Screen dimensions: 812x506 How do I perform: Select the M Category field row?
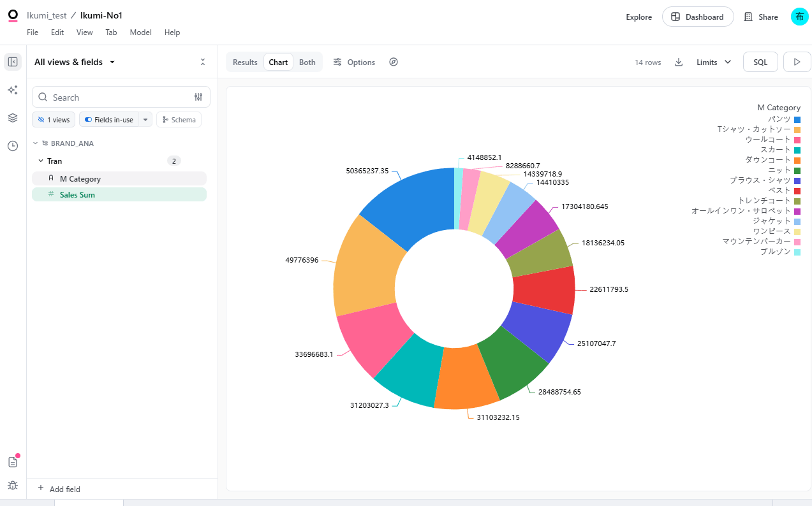click(119, 178)
